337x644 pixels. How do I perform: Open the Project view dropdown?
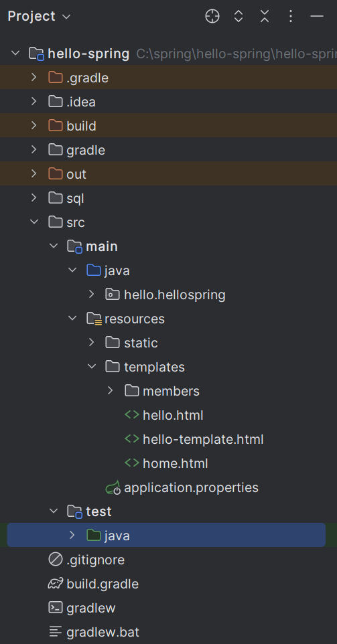(39, 17)
